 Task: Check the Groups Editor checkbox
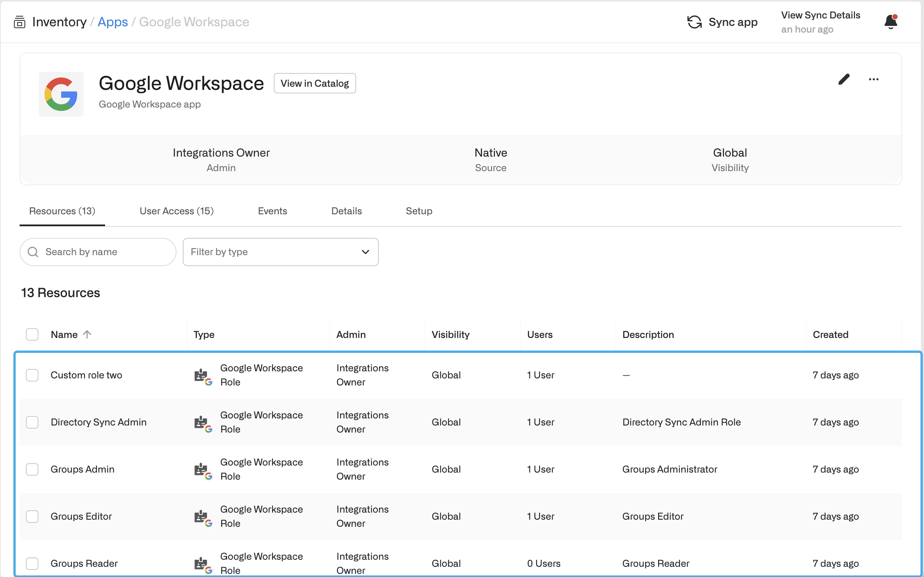coord(32,517)
